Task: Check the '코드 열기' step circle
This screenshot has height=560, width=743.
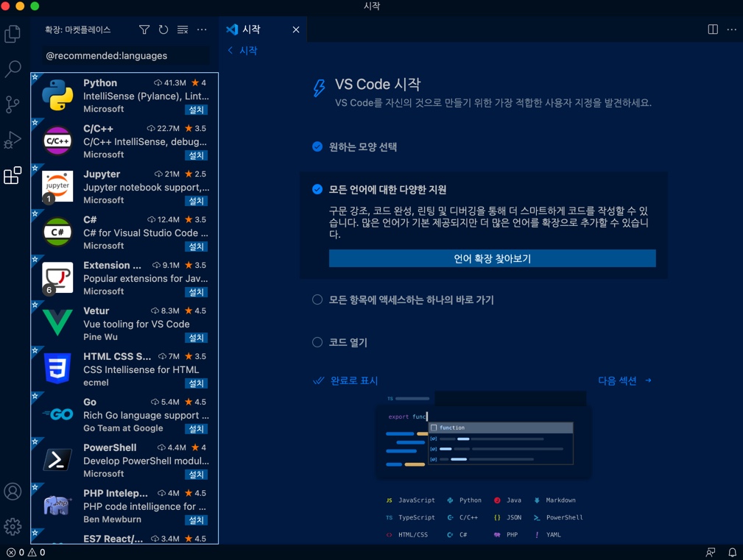Action: [x=317, y=342]
